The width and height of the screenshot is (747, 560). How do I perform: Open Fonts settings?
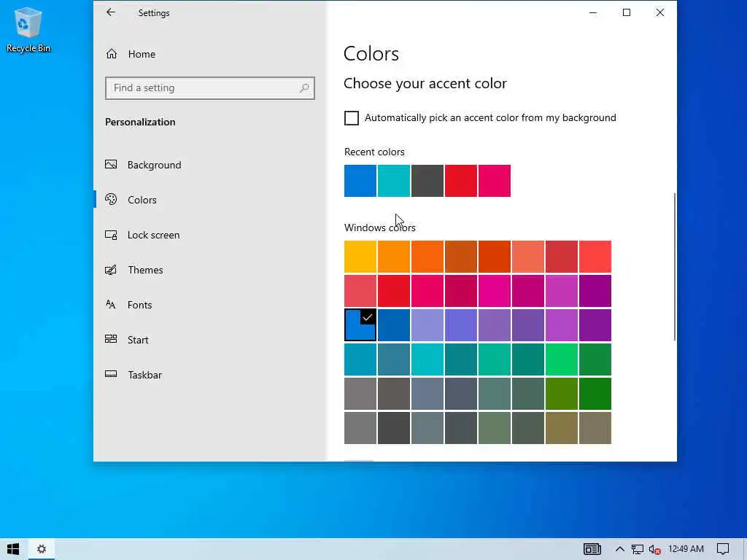point(209,305)
